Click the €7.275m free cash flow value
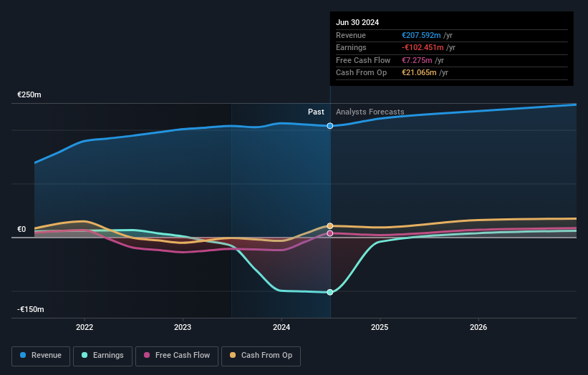The image size is (588, 375). coord(417,60)
